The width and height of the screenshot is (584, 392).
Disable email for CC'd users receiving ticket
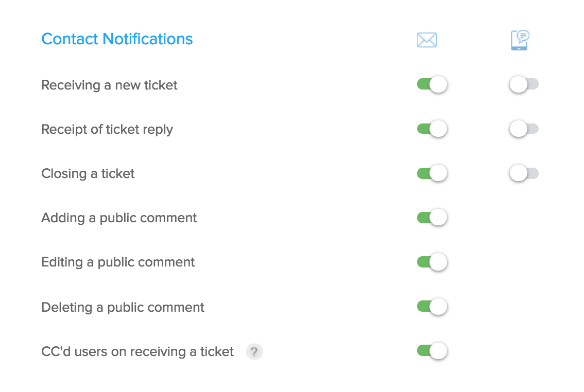(432, 351)
